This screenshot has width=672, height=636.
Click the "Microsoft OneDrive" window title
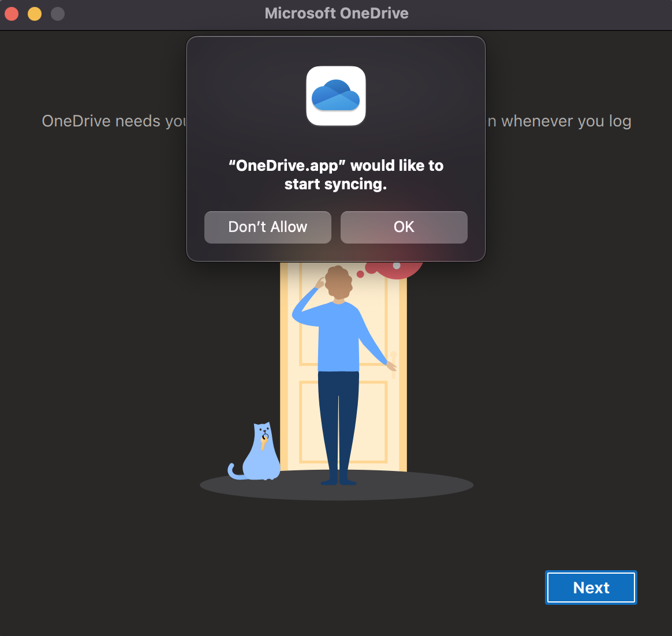337,13
